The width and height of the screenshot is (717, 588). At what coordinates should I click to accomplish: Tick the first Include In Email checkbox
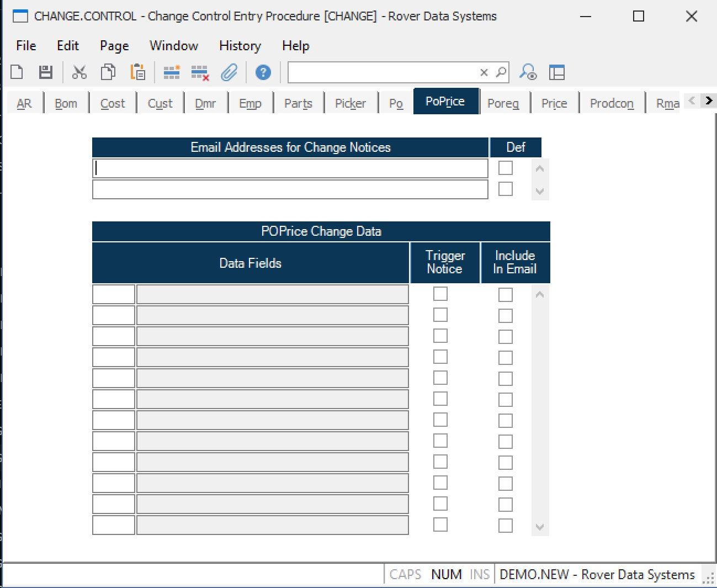505,295
